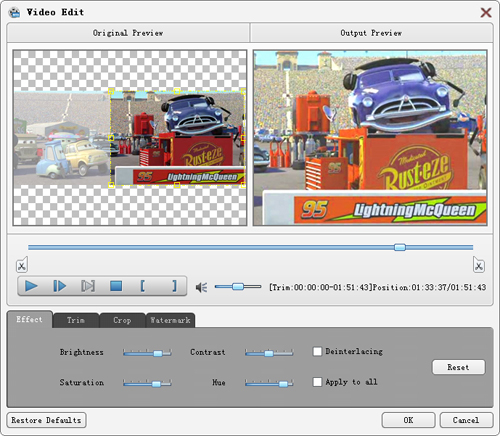This screenshot has height=436, width=500.
Task: Click the Brightness slider handle
Action: (x=158, y=353)
